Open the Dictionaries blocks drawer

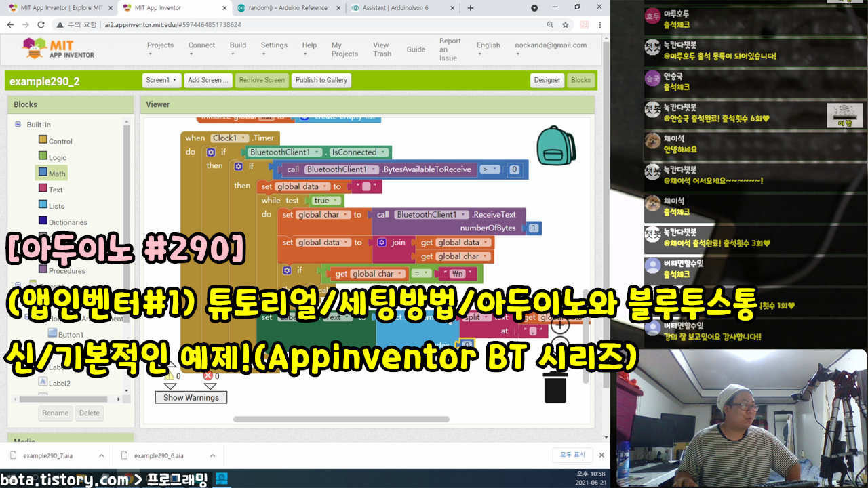62,222
